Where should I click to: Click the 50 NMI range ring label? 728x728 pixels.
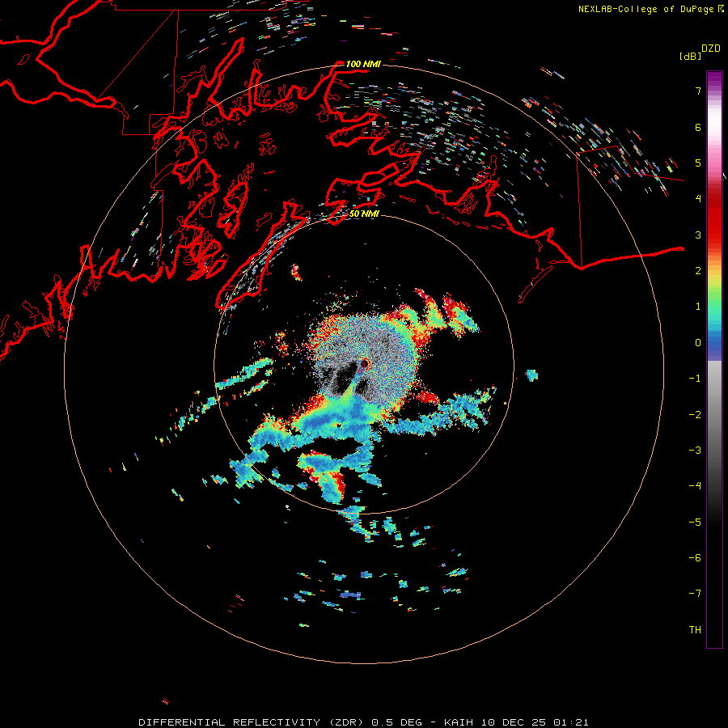(x=365, y=214)
